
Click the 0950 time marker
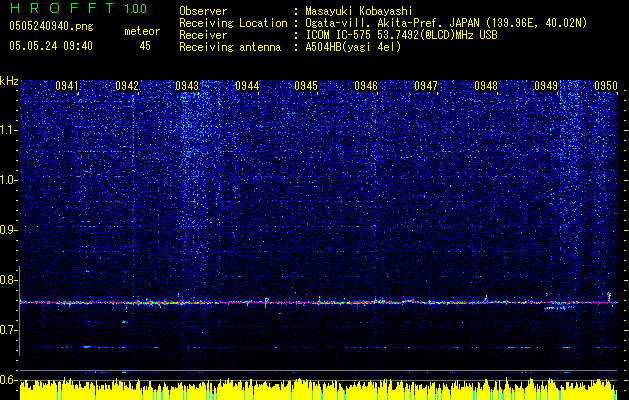click(606, 86)
